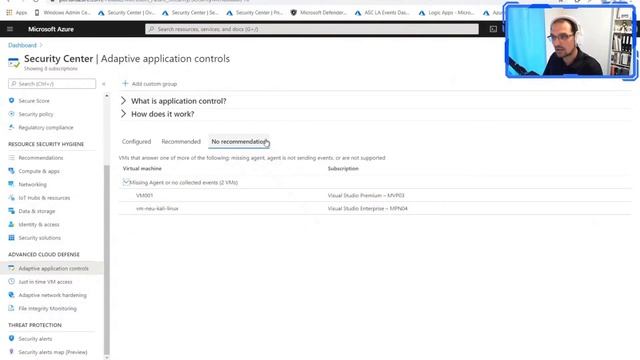Open Recommendations in sidebar
Screen dimensions: 640x360
point(41,158)
